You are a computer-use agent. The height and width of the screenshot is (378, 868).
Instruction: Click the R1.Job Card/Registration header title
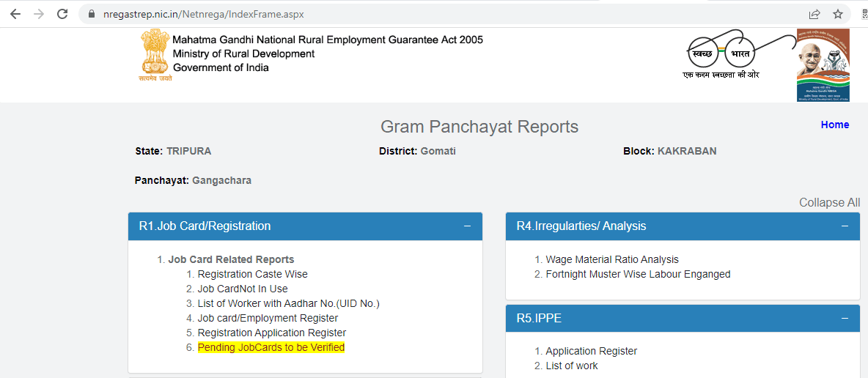pos(205,226)
